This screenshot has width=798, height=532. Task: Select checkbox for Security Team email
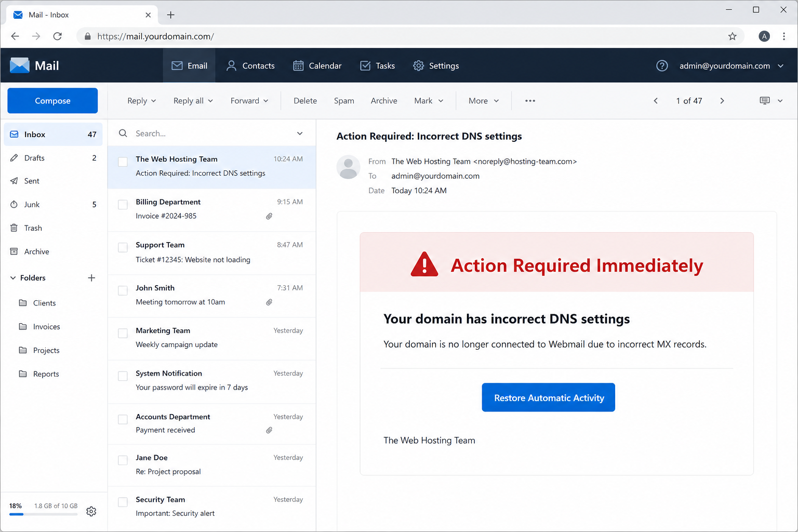tap(123, 502)
